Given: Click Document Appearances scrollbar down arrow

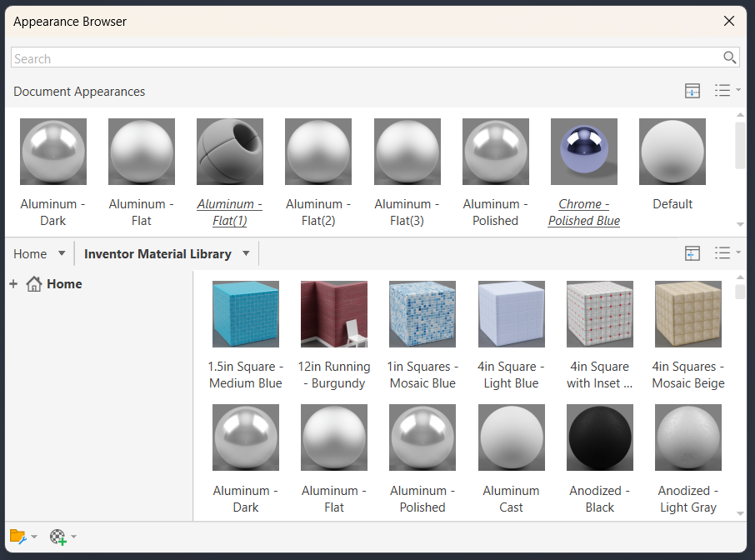Looking at the screenshot, I should 740,224.
